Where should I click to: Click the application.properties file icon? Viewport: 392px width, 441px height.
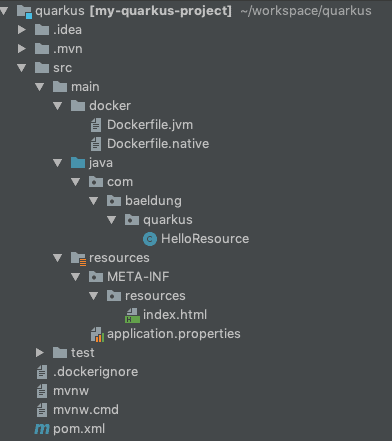pos(97,334)
